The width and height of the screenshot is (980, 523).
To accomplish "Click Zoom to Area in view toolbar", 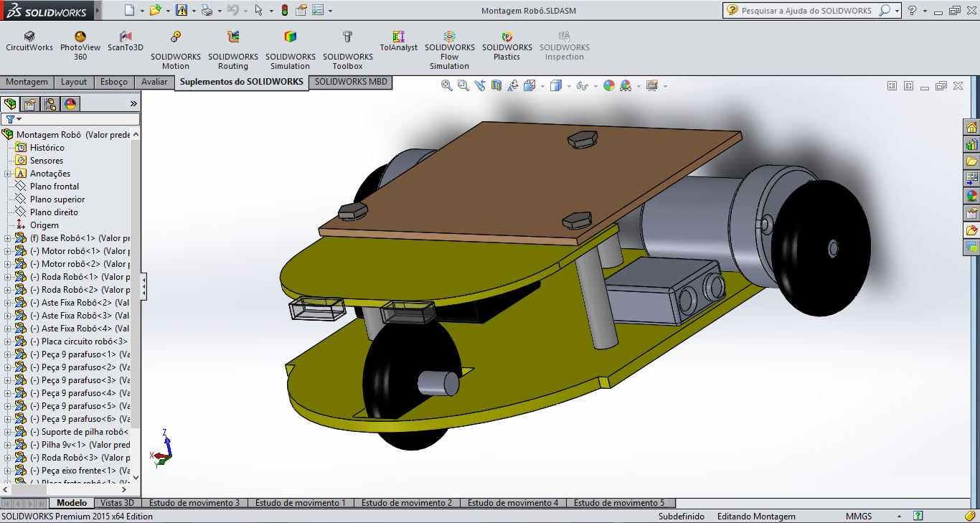I will [463, 85].
